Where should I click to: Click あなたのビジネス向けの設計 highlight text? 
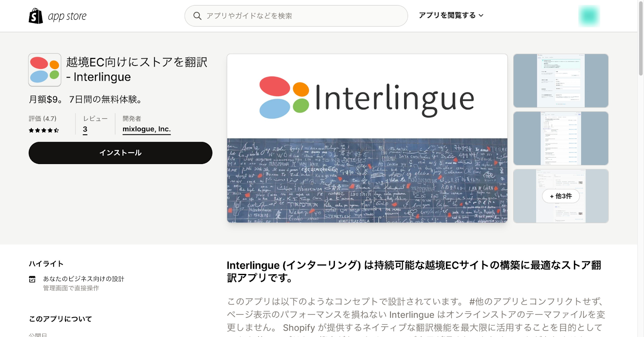click(84, 279)
